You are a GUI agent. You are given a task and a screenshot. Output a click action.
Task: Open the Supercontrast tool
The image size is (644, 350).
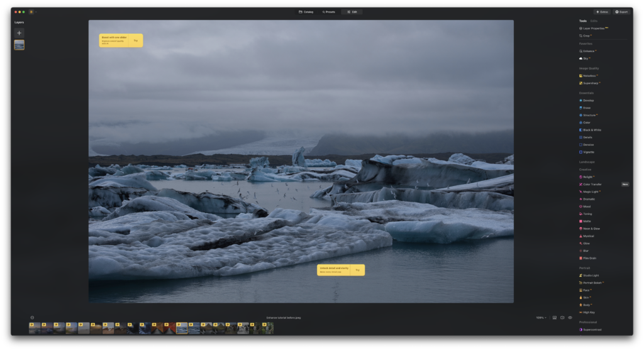tap(591, 329)
